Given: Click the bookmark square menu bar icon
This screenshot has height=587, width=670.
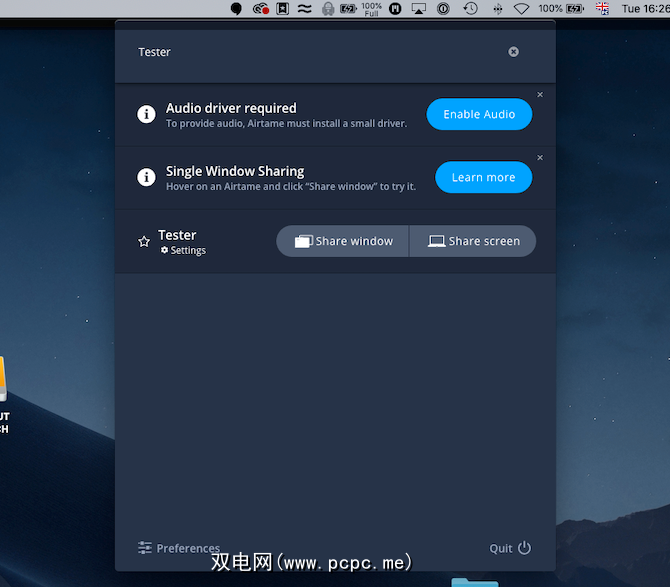Looking at the screenshot, I should [x=282, y=9].
